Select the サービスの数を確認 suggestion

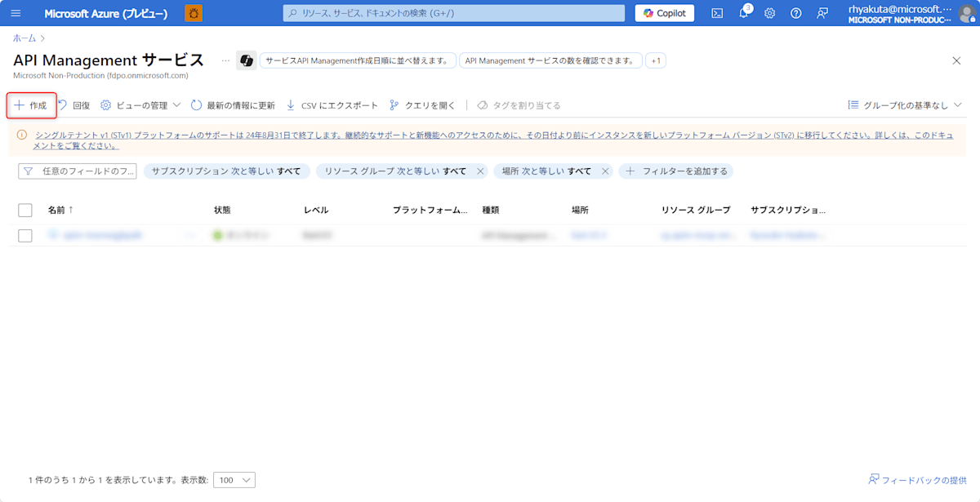coord(550,60)
